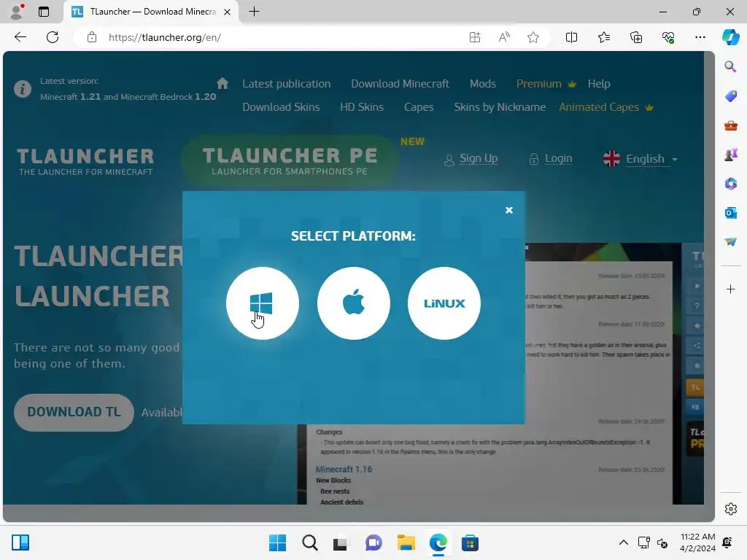This screenshot has height=560, width=747.
Task: Expand the English language dropdown
Action: (x=640, y=158)
